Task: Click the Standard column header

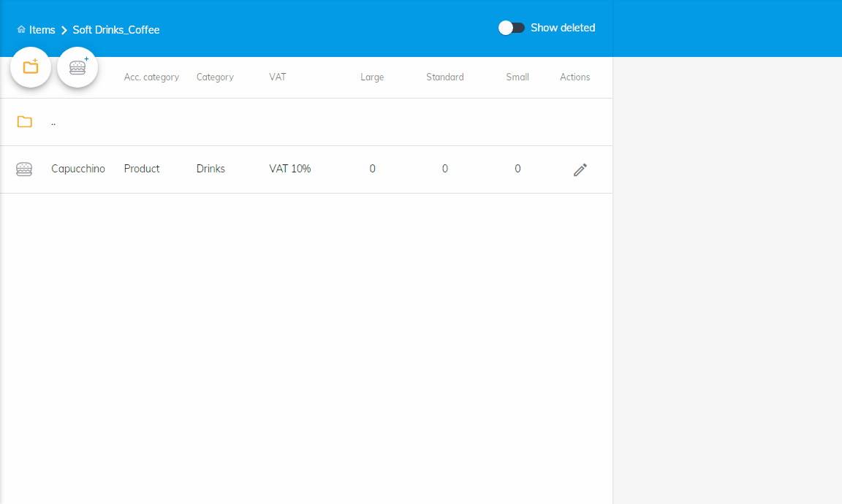Action: (445, 77)
